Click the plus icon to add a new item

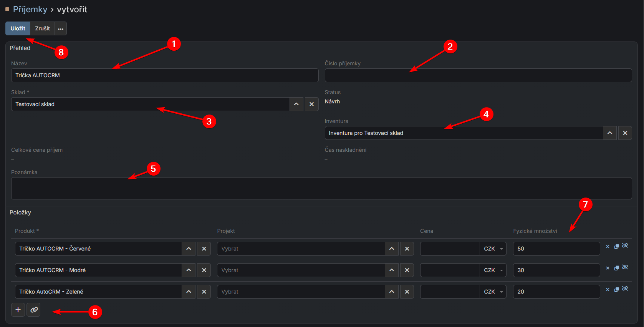pyautogui.click(x=18, y=310)
